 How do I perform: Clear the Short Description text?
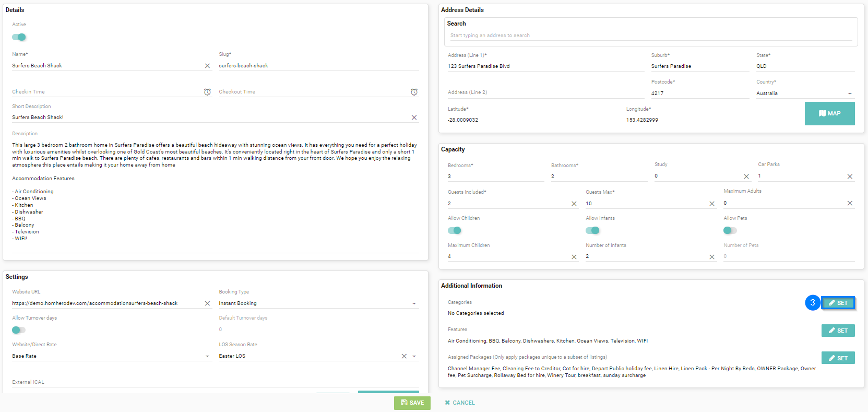click(x=414, y=117)
